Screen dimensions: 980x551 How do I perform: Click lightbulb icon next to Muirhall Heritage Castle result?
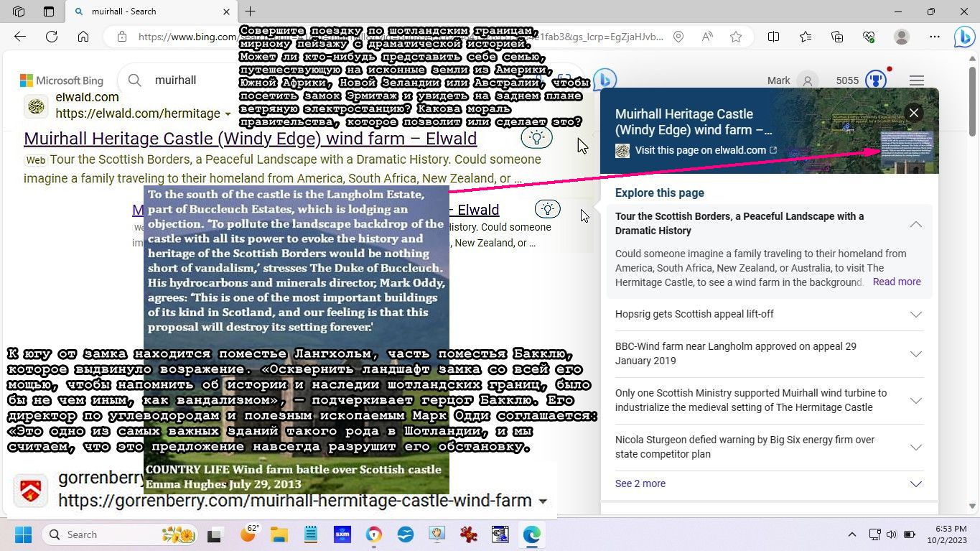(x=536, y=137)
